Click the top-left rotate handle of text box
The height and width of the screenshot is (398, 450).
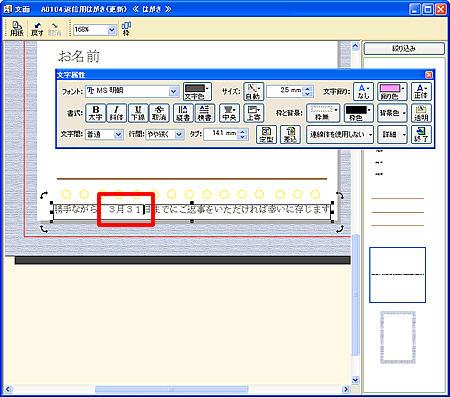pos(44,195)
